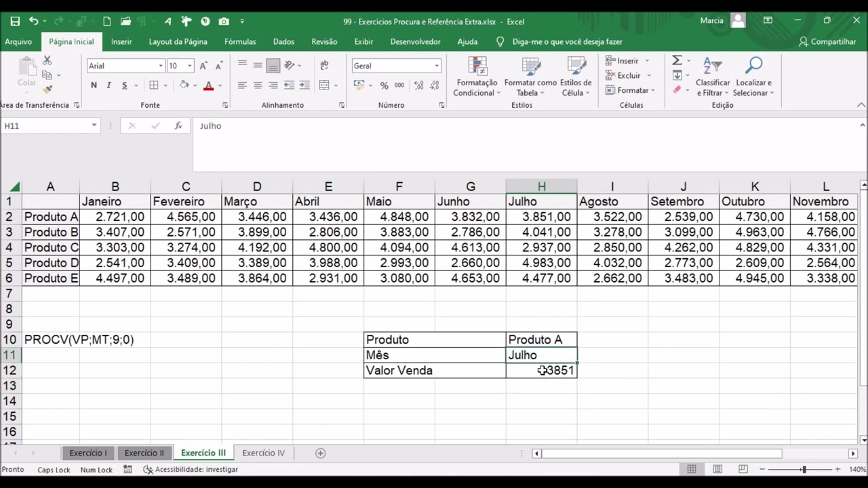
Task: Cut selection with the scissors icon
Action: tap(47, 61)
